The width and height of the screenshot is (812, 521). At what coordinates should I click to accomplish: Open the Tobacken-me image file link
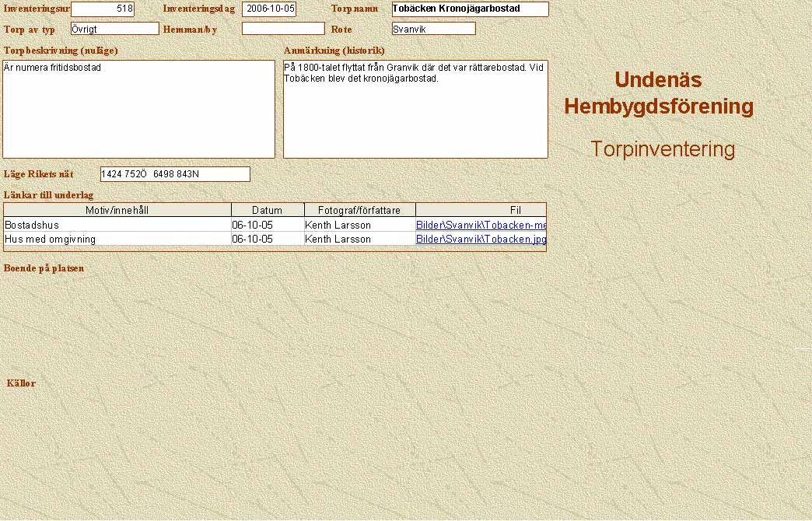pos(481,225)
